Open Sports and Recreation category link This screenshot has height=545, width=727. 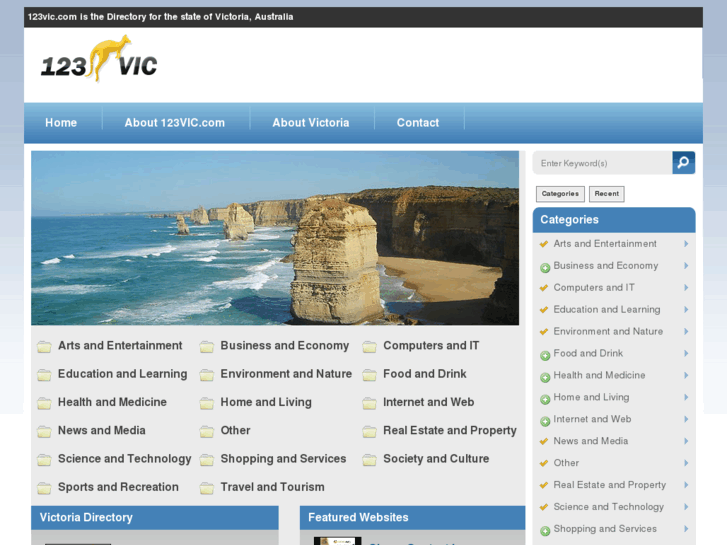coord(118,487)
